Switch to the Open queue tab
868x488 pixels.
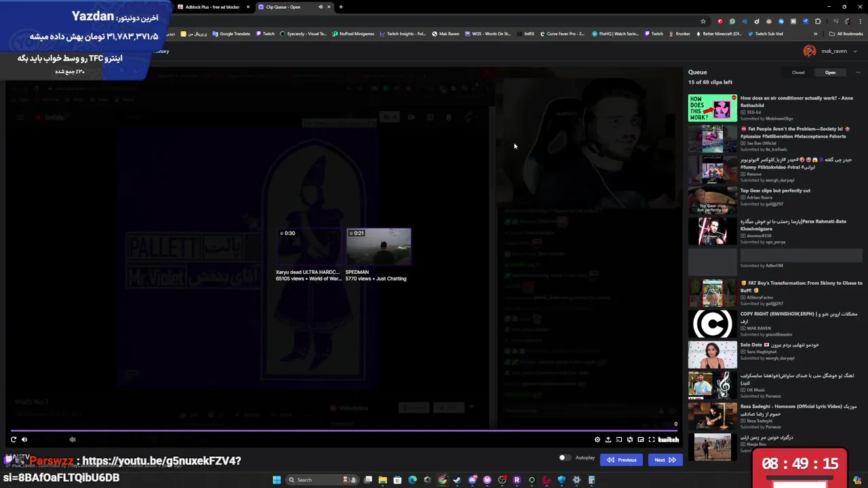(x=830, y=73)
